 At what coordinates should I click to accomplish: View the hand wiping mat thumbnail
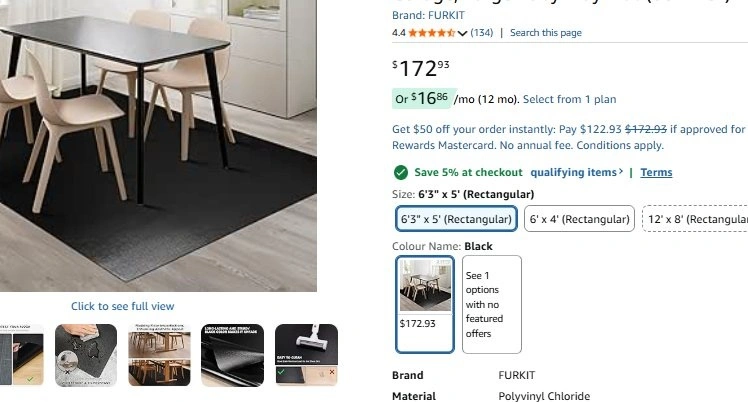click(x=86, y=355)
